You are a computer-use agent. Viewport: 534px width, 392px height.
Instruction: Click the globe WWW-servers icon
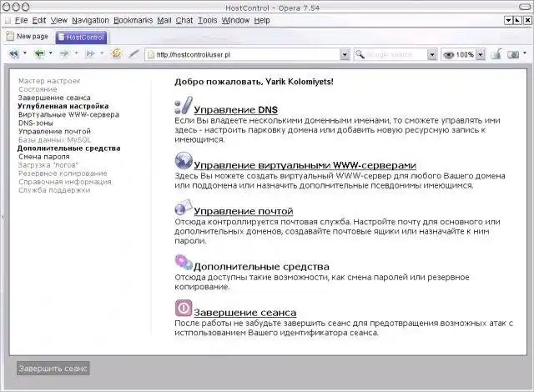184,161
